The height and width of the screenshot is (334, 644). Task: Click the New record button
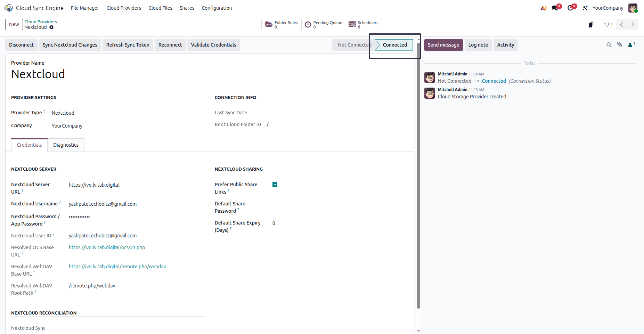click(14, 24)
